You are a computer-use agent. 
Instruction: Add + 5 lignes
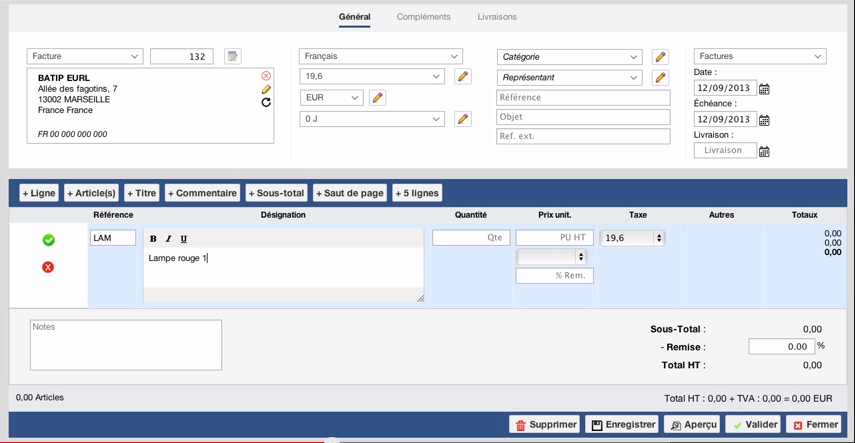pos(417,193)
